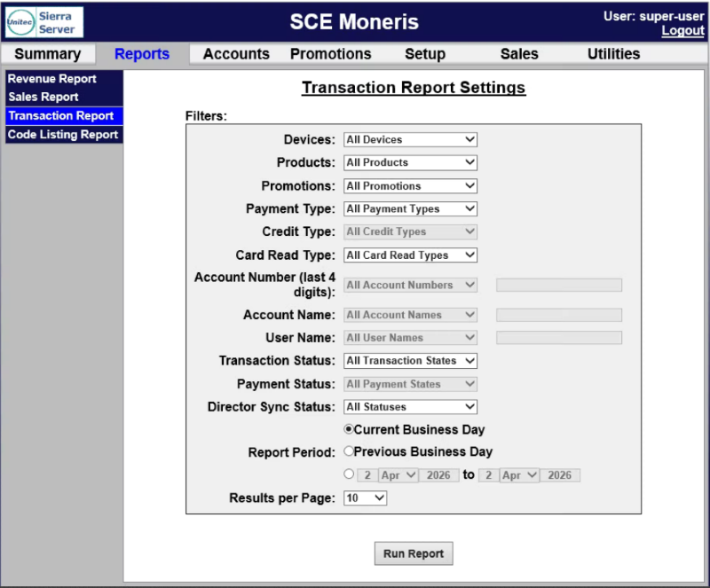Open the Utilities tab
710x588 pixels.
(613, 54)
